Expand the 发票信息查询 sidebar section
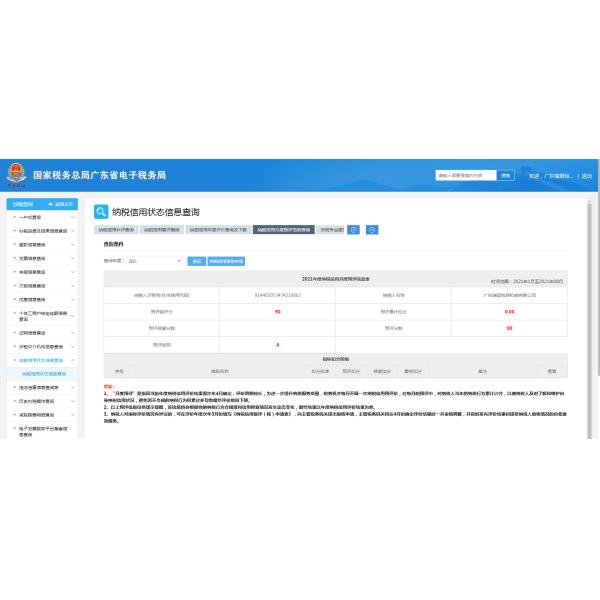The width and height of the screenshot is (600, 600). click(72, 257)
